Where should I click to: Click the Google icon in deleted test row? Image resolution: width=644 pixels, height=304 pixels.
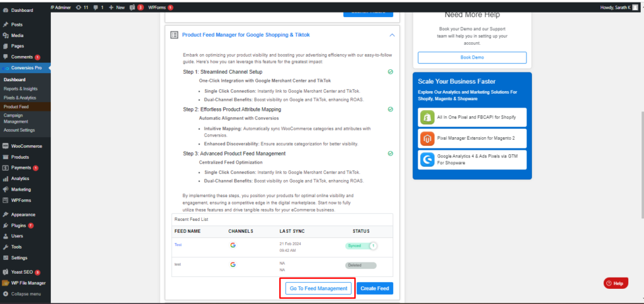pyautogui.click(x=233, y=264)
